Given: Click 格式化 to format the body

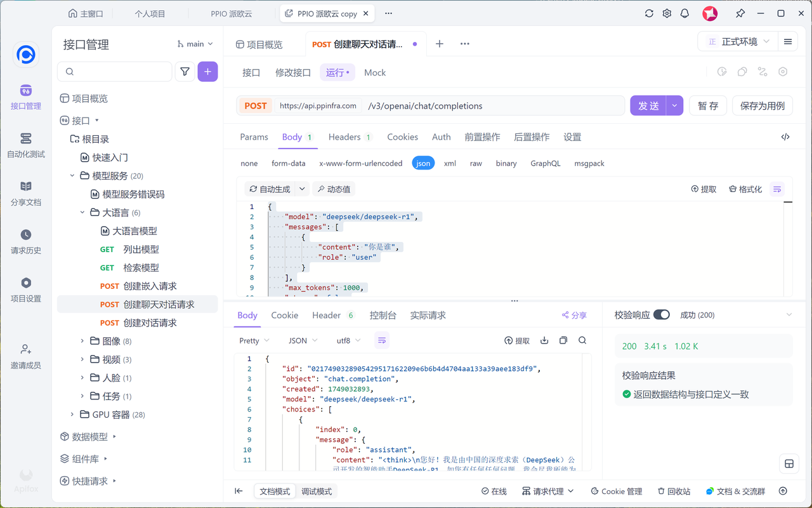Looking at the screenshot, I should pyautogui.click(x=745, y=189).
